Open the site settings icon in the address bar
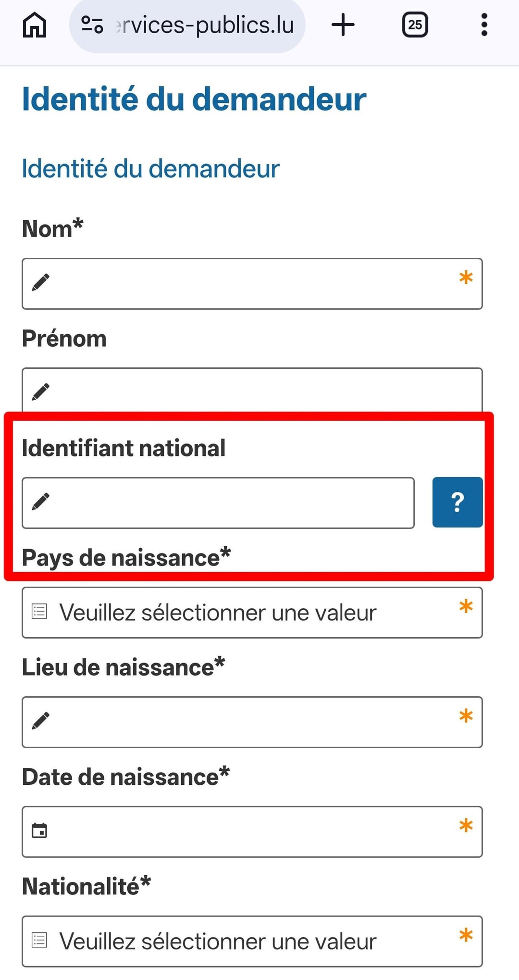The height and width of the screenshot is (980, 519). [x=92, y=25]
